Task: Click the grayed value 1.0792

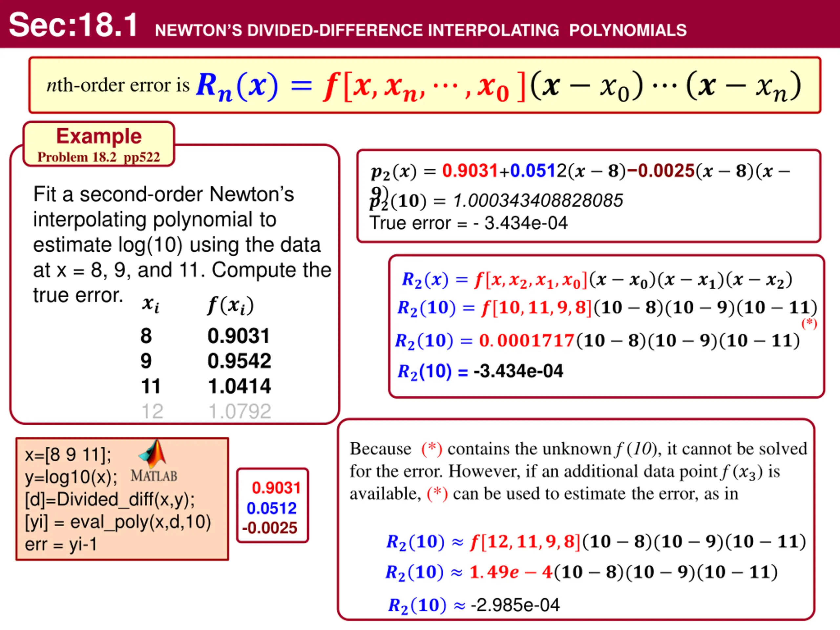Action: pyautogui.click(x=240, y=411)
